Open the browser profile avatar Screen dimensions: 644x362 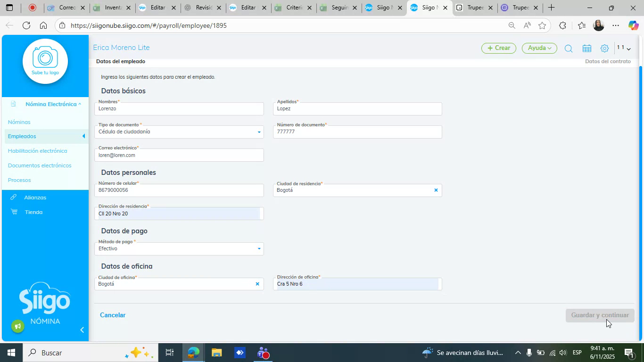[x=598, y=25]
